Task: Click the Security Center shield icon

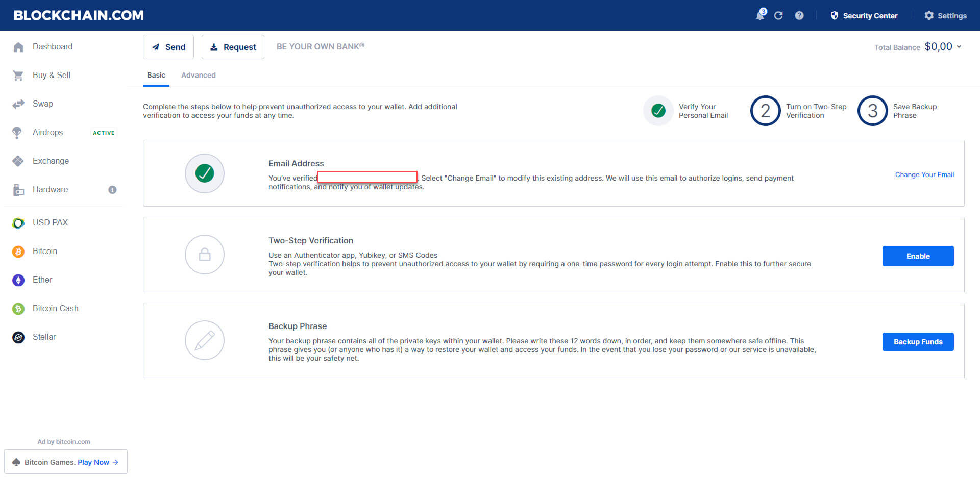Action: [x=835, y=16]
